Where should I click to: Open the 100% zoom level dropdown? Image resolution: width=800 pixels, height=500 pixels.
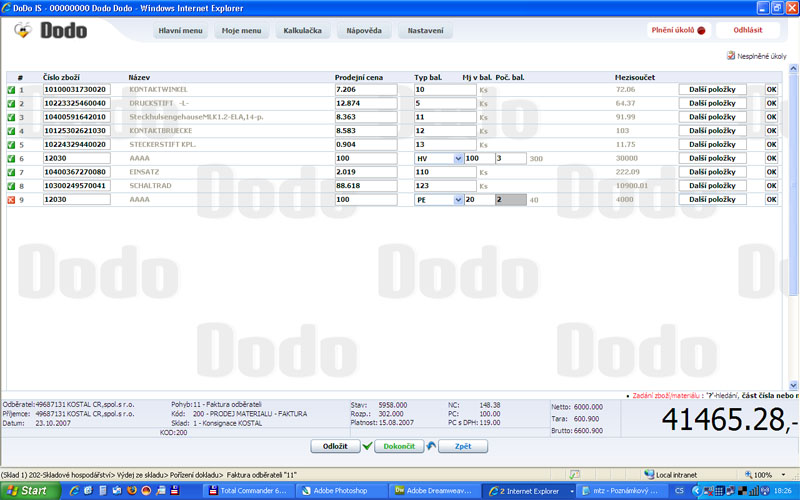[783, 475]
